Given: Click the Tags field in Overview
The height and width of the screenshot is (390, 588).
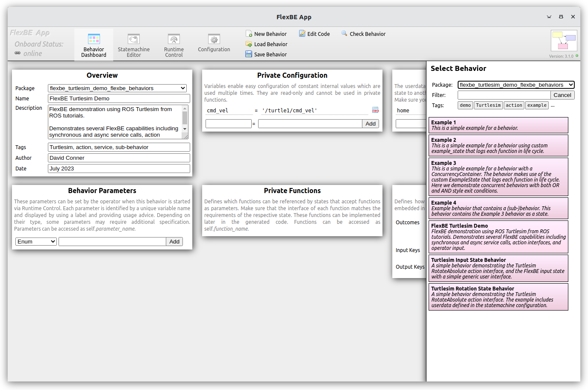Looking at the screenshot, I should click(119, 147).
